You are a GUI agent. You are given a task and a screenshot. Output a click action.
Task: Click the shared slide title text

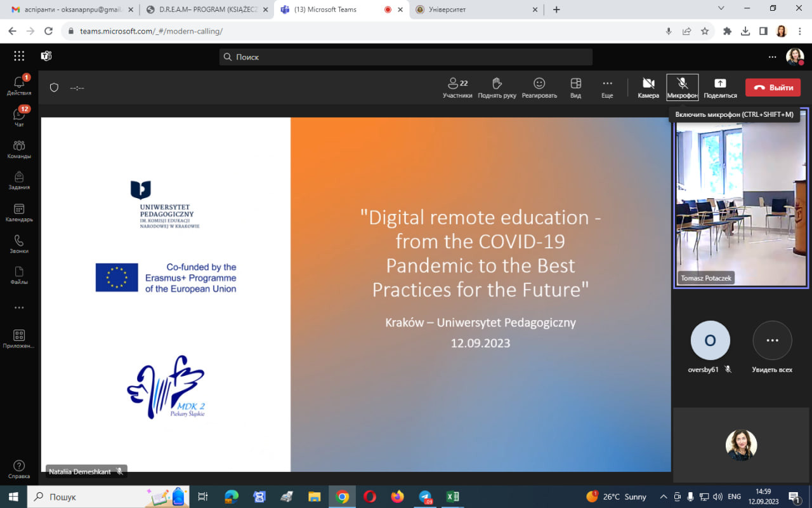(x=480, y=253)
